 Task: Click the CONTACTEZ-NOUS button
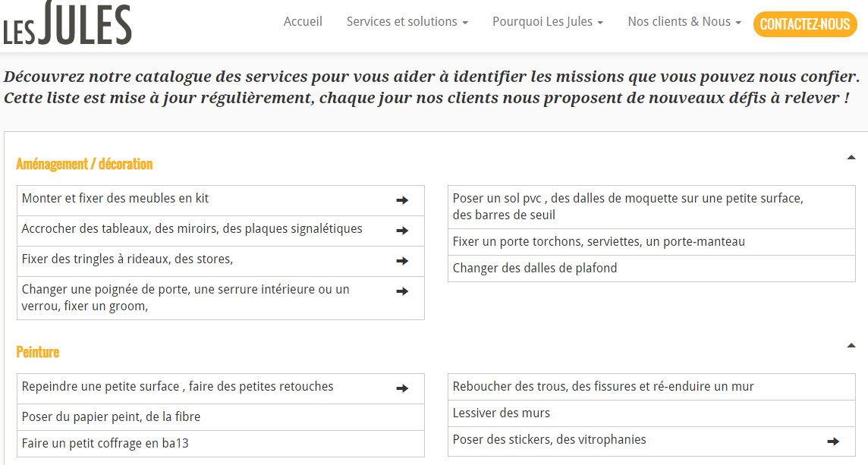click(805, 24)
